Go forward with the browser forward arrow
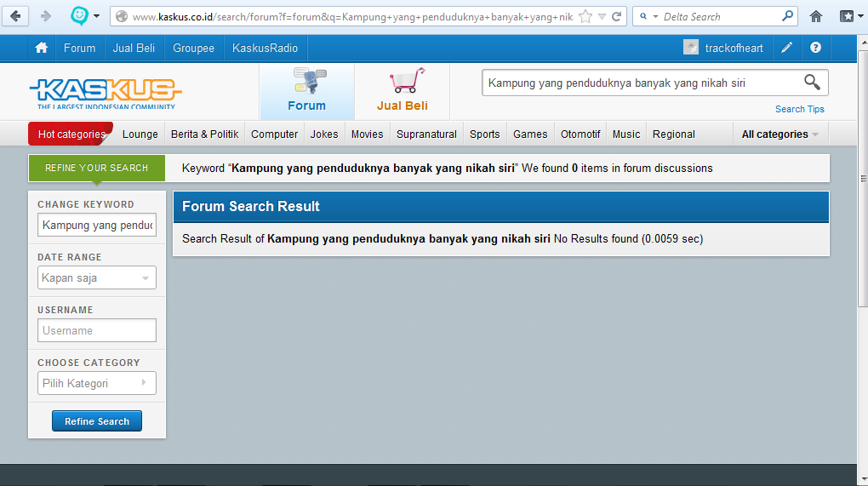The image size is (868, 486). (x=46, y=16)
